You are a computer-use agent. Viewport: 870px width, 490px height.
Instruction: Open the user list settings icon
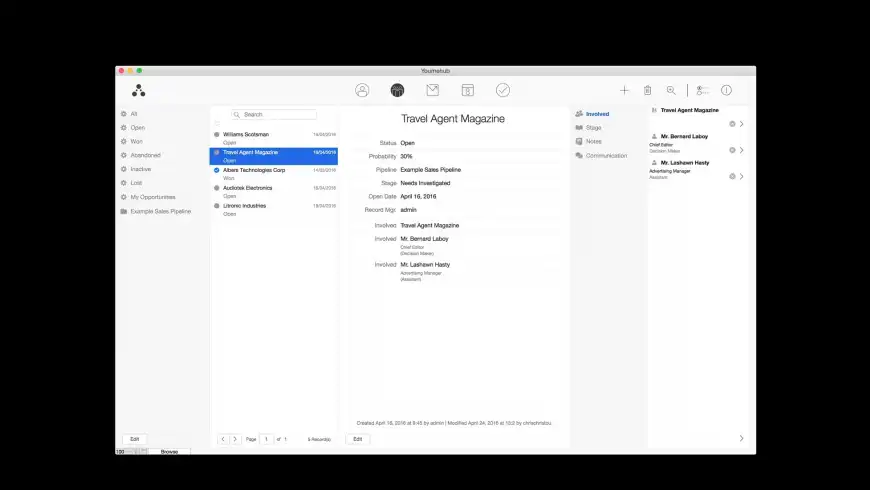(702, 90)
